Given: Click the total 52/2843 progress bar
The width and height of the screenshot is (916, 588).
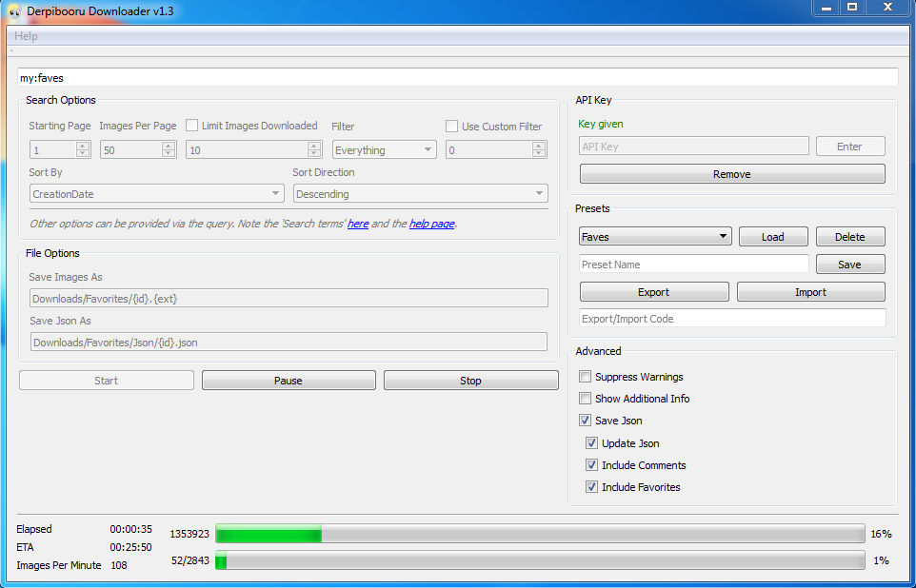Looking at the screenshot, I should click(x=541, y=560).
